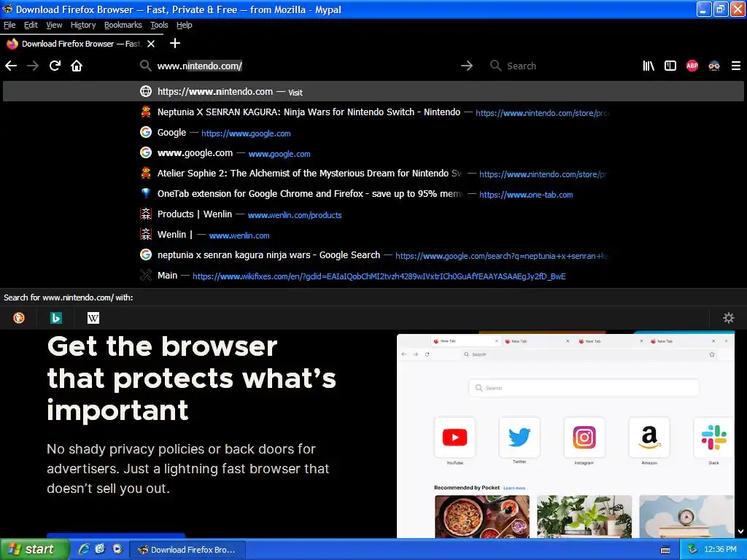The width and height of the screenshot is (747, 560).
Task: Select OneTab extension suggestion
Action: tap(373, 194)
